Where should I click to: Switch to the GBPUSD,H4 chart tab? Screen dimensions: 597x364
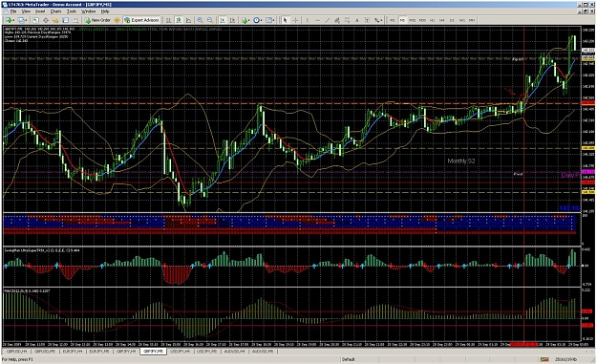point(17,351)
